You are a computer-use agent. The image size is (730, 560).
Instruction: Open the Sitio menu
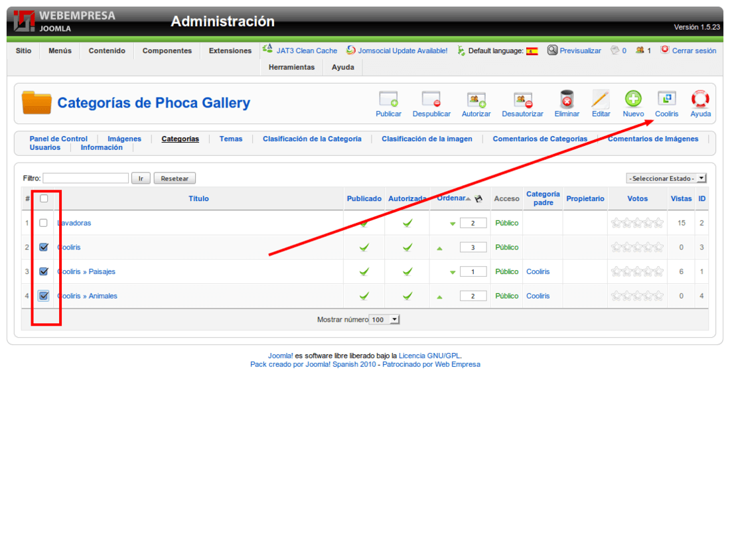(24, 50)
